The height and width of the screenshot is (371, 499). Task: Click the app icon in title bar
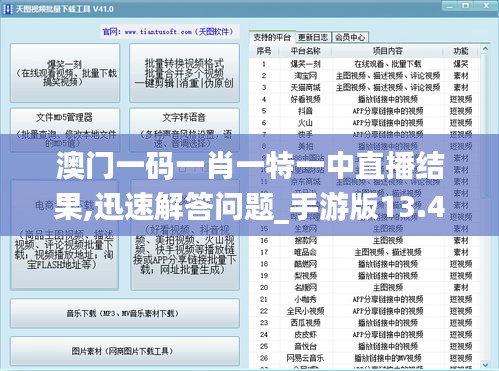[x=7, y=9]
